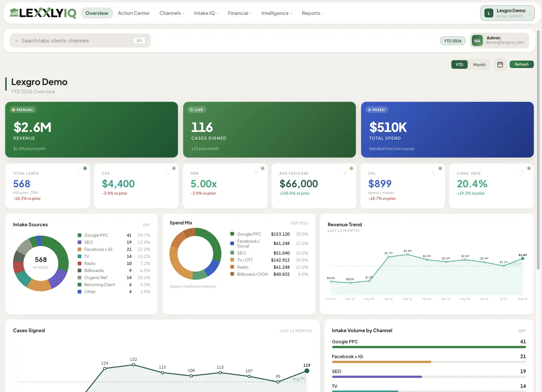Open the Action Center tab
542x392 pixels.
pos(134,13)
